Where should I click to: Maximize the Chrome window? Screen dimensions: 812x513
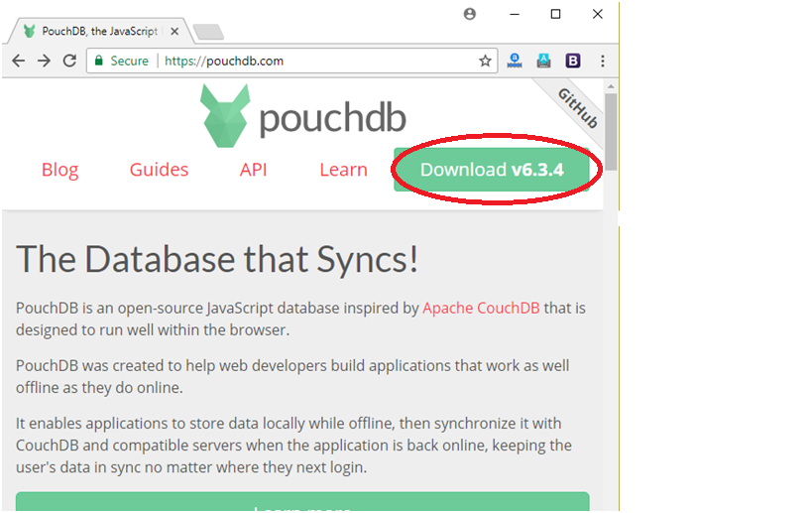tap(555, 14)
